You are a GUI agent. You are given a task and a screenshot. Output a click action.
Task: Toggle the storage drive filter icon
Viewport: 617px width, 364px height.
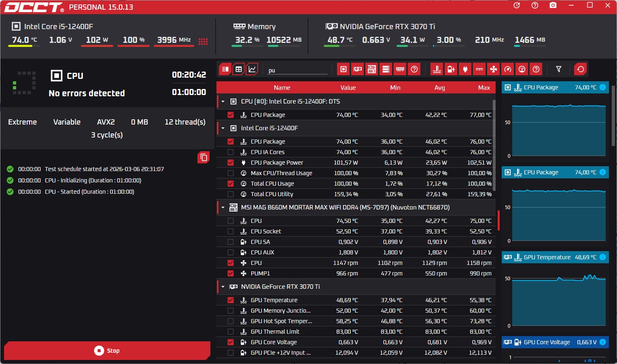tap(386, 69)
